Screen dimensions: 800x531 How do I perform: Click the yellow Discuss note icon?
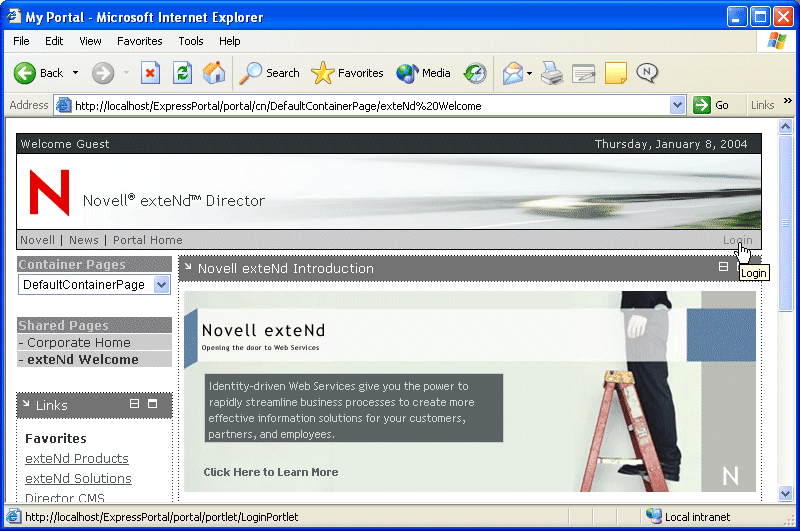pos(616,73)
